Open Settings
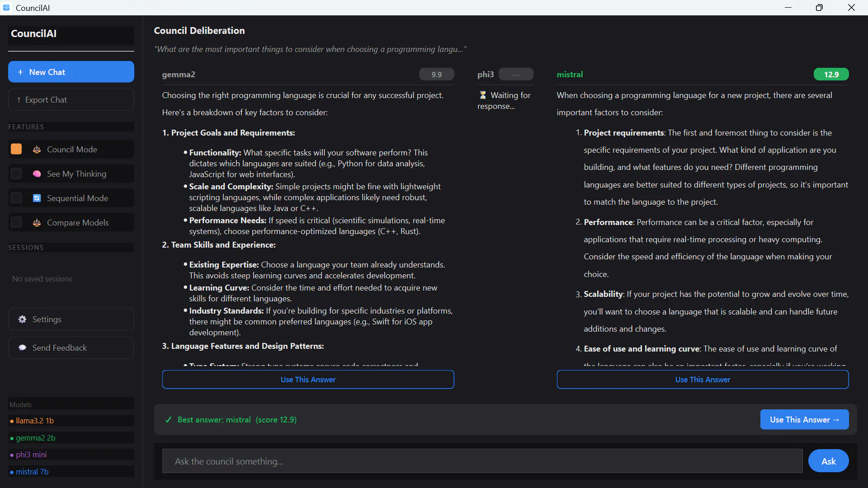This screenshot has width=868, height=488. [x=71, y=319]
